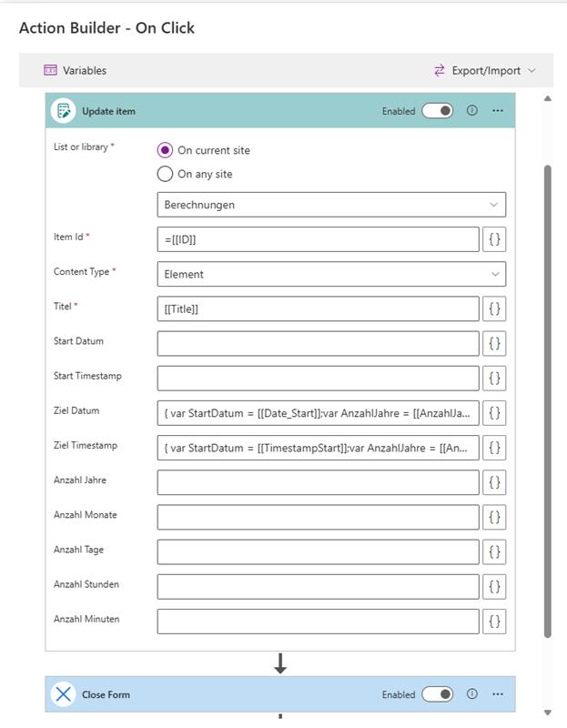Click info icon on Close Form header
The height and width of the screenshot is (728, 567).
click(471, 694)
